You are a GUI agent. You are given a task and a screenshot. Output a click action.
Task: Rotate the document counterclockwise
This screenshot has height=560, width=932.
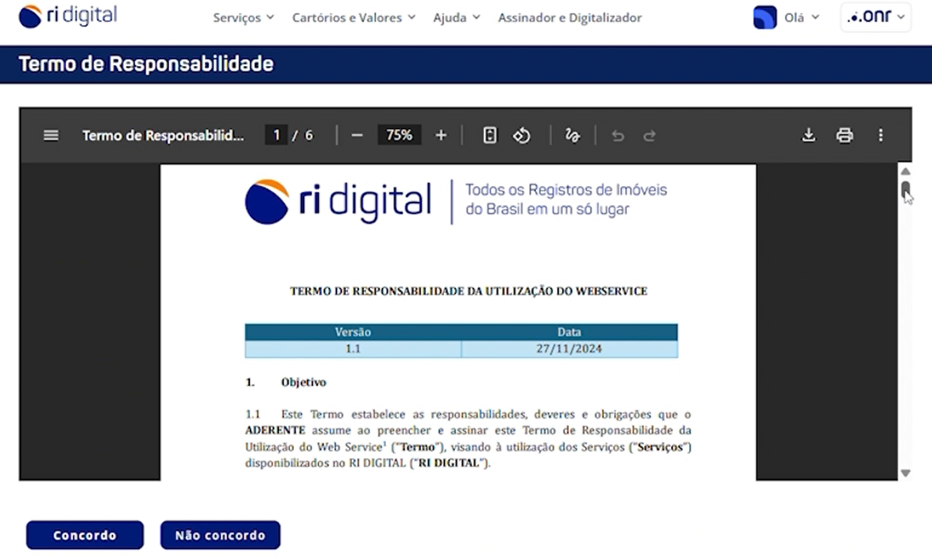[521, 135]
